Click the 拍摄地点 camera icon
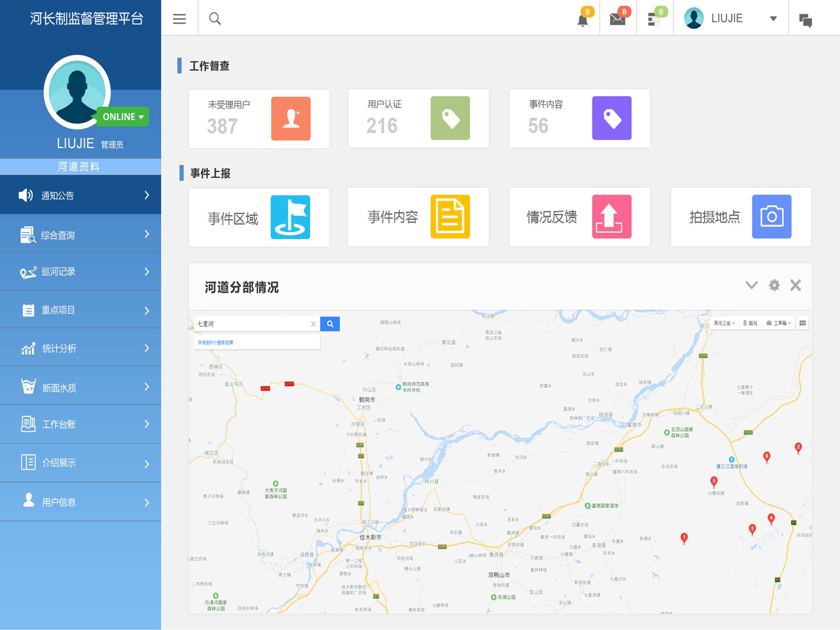 [x=771, y=217]
